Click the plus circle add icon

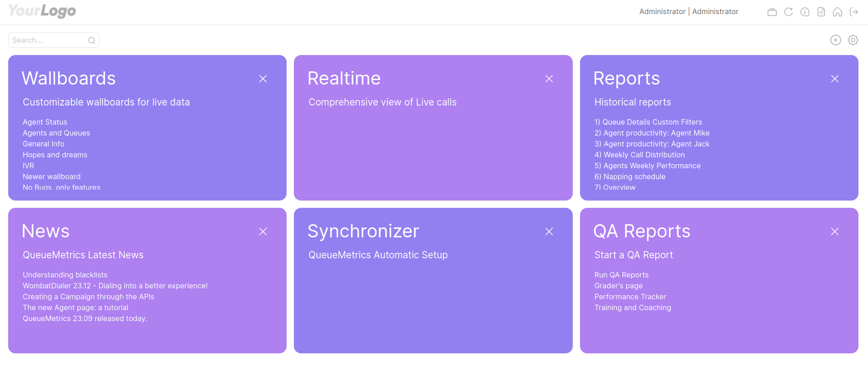pyautogui.click(x=835, y=40)
